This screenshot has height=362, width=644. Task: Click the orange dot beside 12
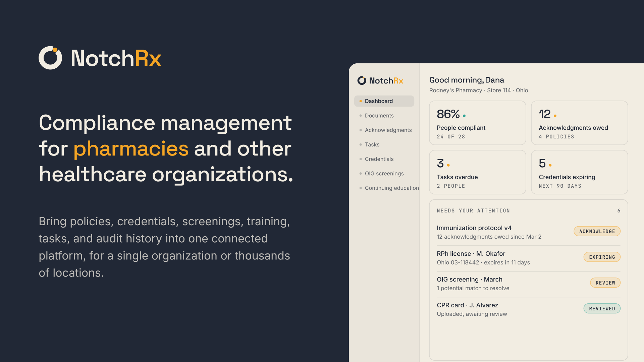pyautogui.click(x=555, y=116)
